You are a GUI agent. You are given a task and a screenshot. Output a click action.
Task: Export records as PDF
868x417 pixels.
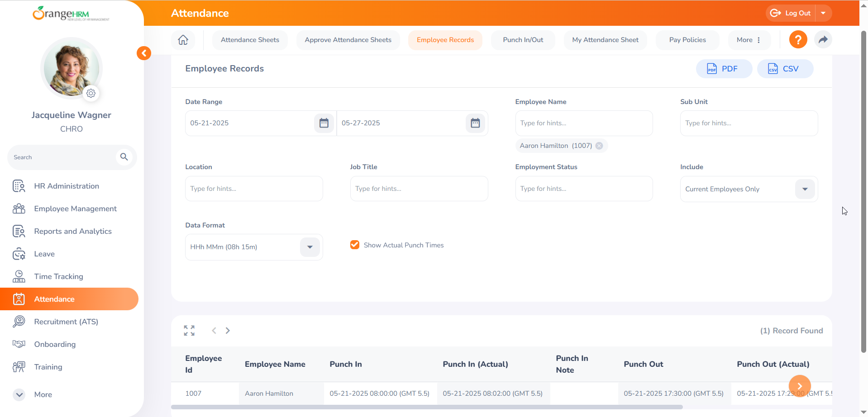coord(723,69)
